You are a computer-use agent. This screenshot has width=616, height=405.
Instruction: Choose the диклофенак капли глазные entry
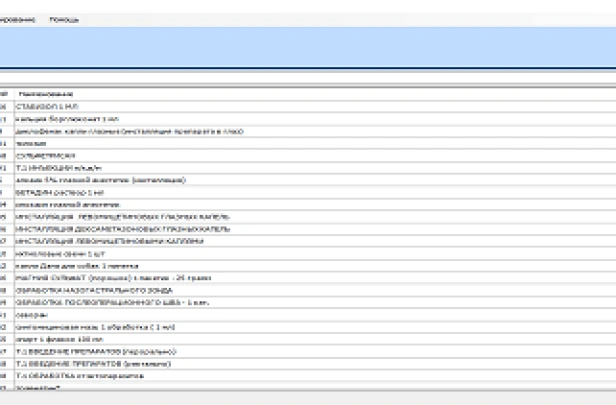(122, 131)
